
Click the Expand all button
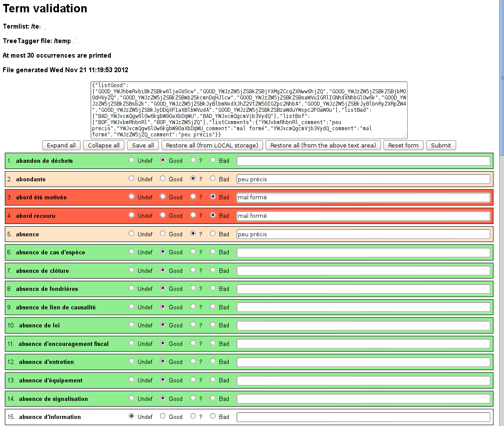61,145
